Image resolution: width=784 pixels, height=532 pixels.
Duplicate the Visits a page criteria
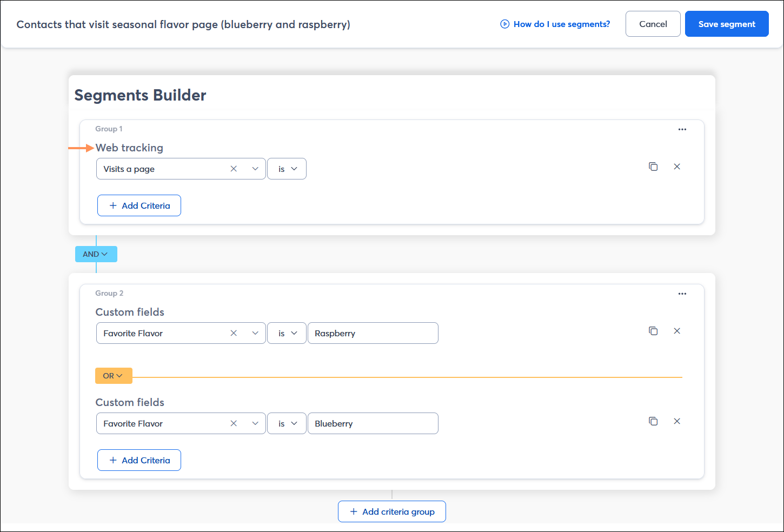click(x=653, y=167)
